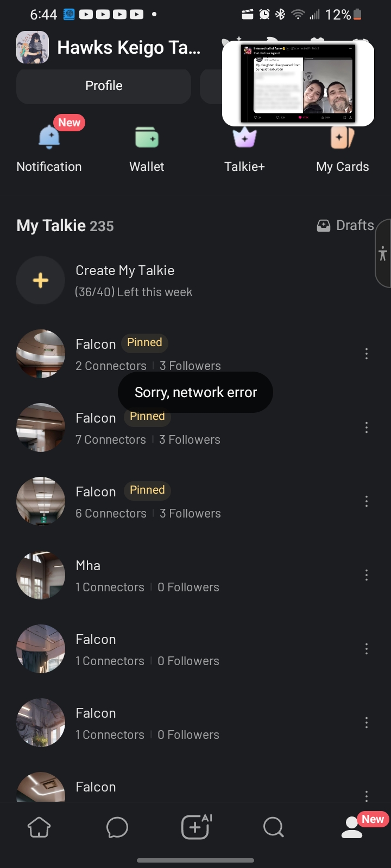The width and height of the screenshot is (391, 868).
Task: Tap the floating picture-in-picture thumbnail
Action: (x=298, y=84)
